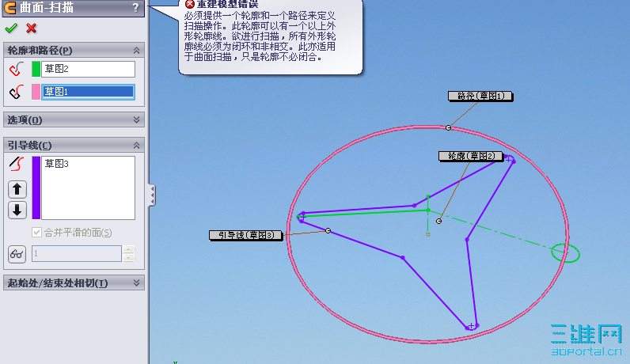Viewport: 630px width, 364px height.
Task: Click the 曲面-扫描 surface sweep title icon
Action: 10,7
